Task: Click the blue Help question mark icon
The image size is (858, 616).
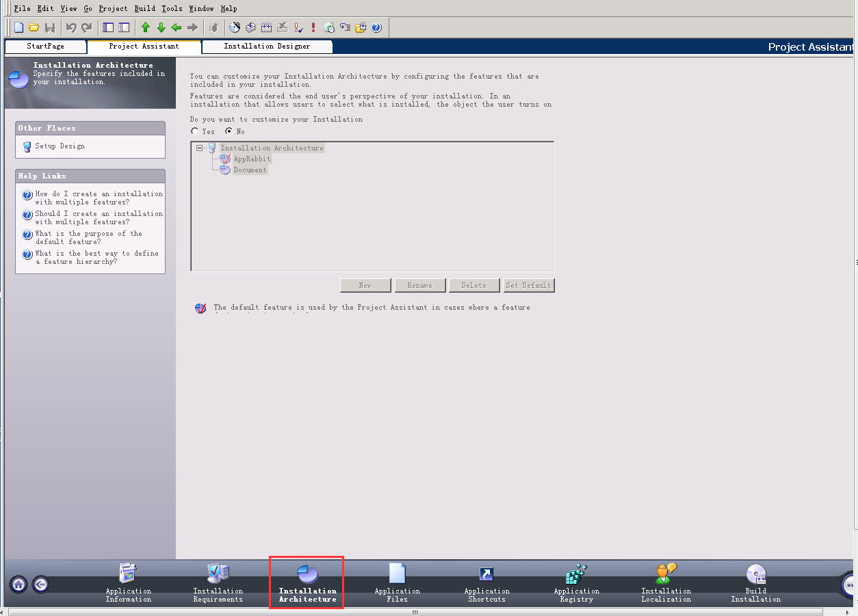Action: [376, 28]
